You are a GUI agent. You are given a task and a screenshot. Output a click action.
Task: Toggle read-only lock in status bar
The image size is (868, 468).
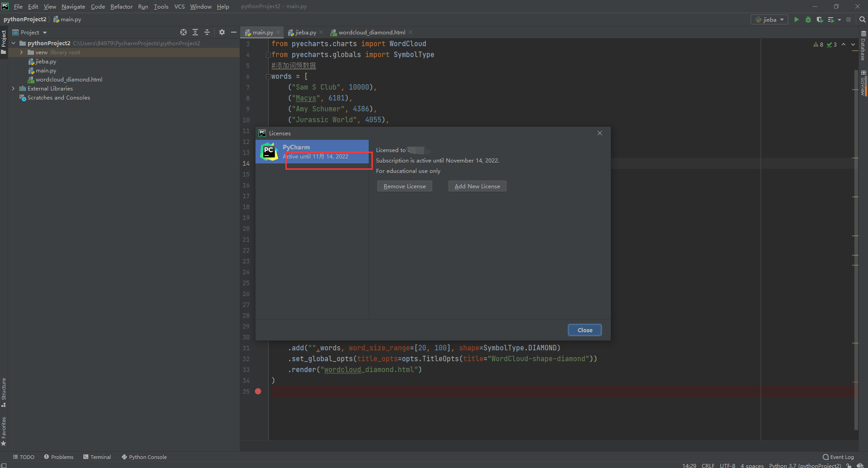pyautogui.click(x=849, y=465)
